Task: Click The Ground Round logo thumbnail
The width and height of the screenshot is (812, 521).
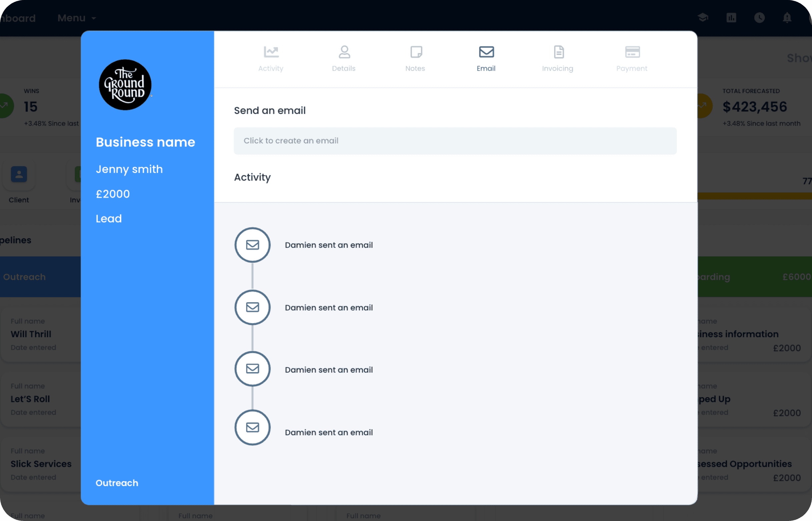Action: point(125,85)
